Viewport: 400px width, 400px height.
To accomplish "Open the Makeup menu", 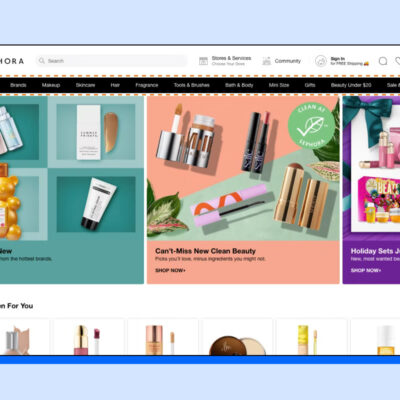I will point(51,85).
